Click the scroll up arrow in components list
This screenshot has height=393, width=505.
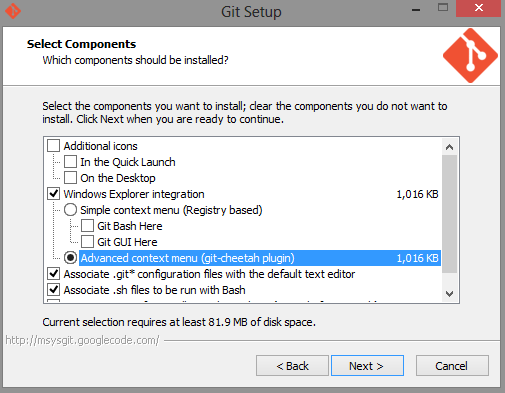[449, 147]
